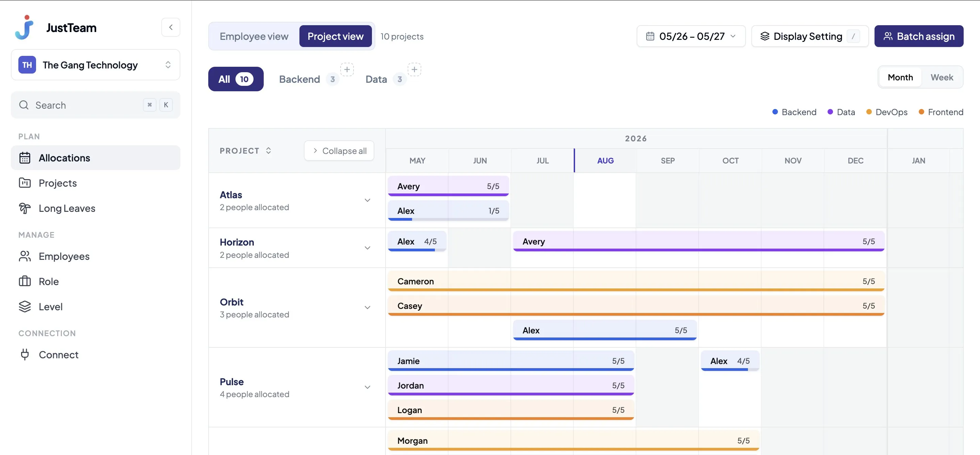Switch to Employee view
Viewport: 980px width, 455px height.
tap(254, 36)
